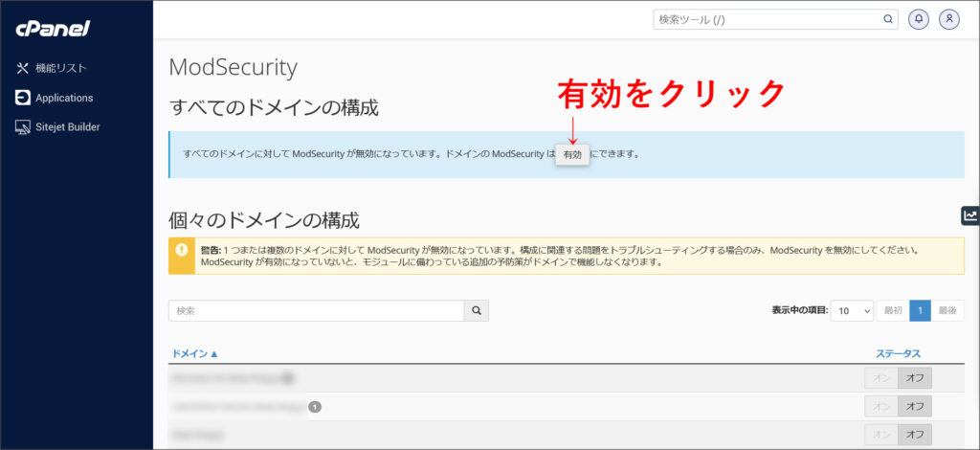Open 機能リスト in the sidebar
980x450 pixels.
[x=60, y=68]
